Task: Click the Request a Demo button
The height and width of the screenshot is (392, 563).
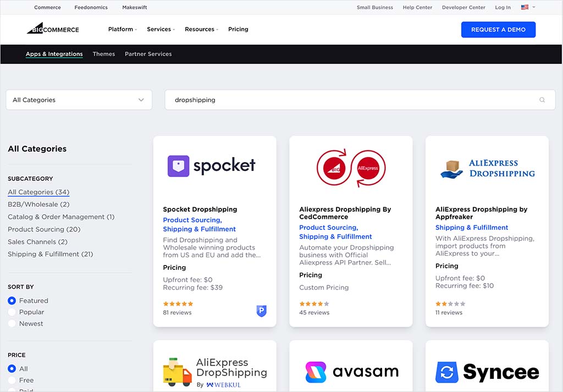Action: click(x=498, y=30)
